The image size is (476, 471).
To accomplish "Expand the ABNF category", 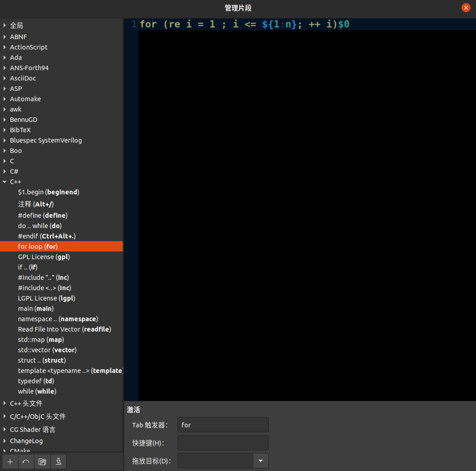I will [x=4, y=37].
